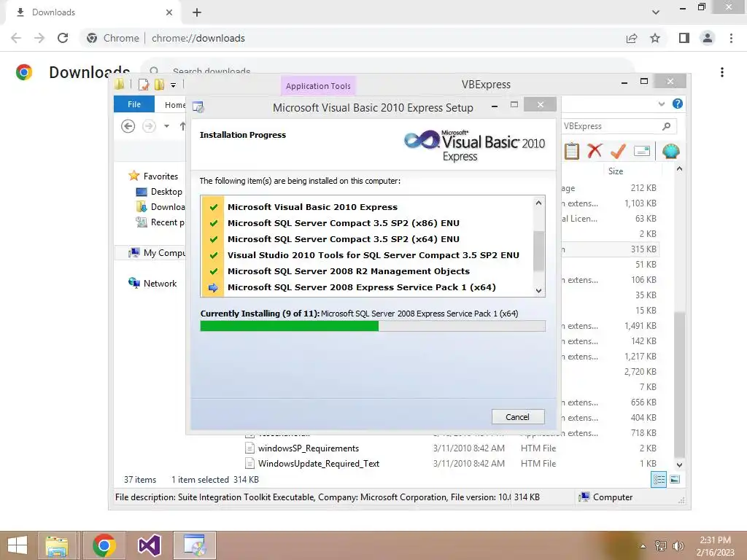This screenshot has width=747, height=560.
Task: Select Visual Studio 2010 Tools for SQL Server Compact item
Action: click(373, 255)
